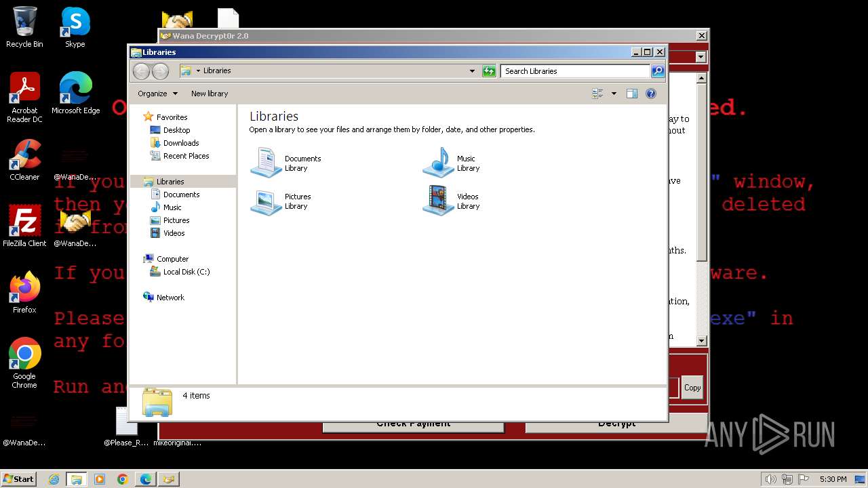The height and width of the screenshot is (488, 868).
Task: Click the Back navigation arrow in Libraries
Action: coord(141,71)
